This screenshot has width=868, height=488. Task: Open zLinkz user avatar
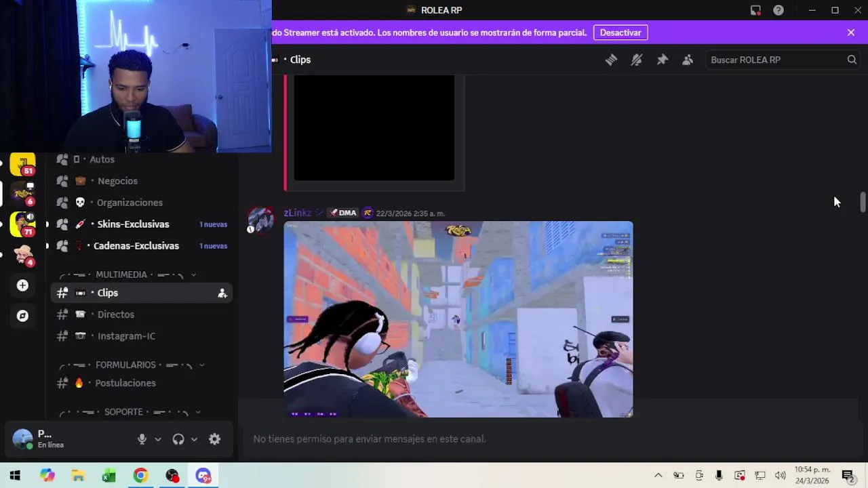point(260,220)
